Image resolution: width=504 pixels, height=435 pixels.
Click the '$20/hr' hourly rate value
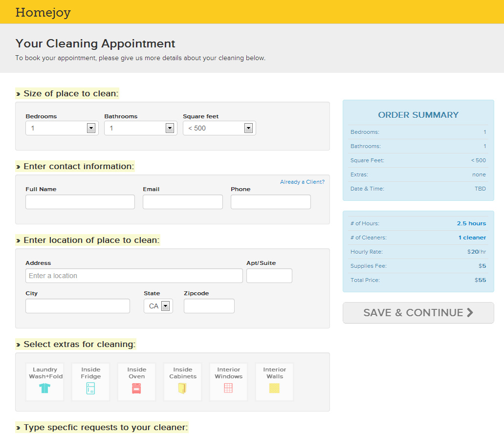tap(477, 252)
